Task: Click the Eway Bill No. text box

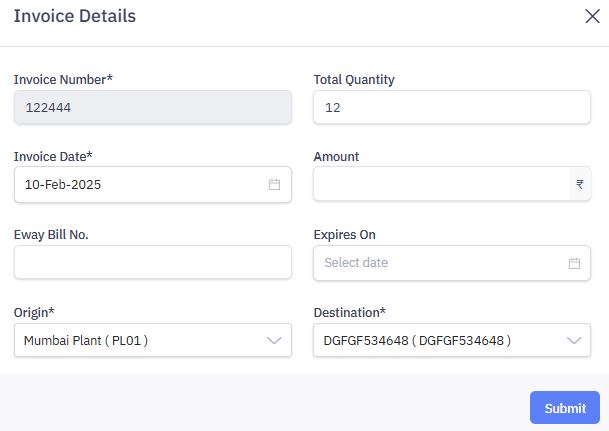Action: (x=152, y=263)
